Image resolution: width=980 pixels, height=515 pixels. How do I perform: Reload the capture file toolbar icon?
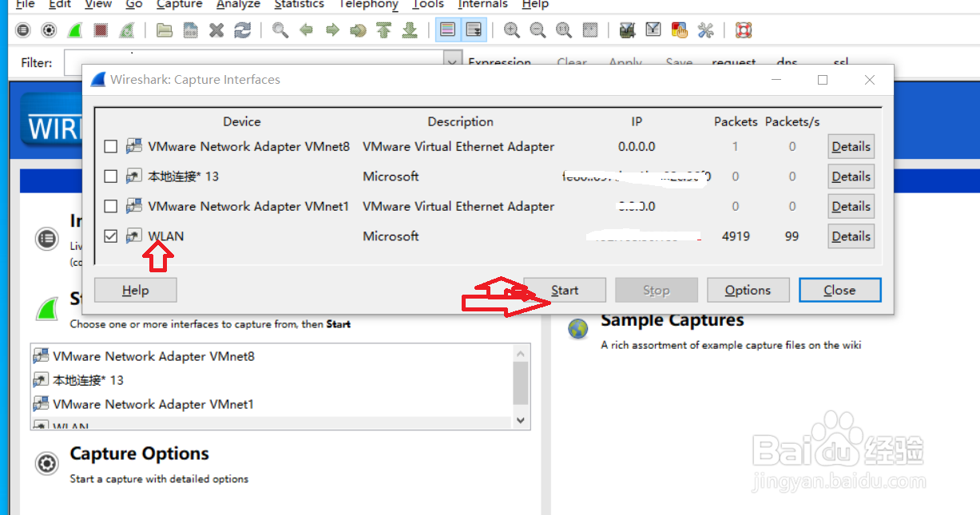[x=242, y=30]
